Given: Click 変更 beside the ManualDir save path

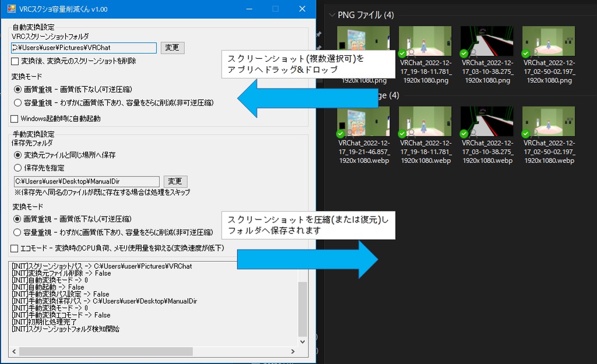Looking at the screenshot, I should [x=175, y=181].
